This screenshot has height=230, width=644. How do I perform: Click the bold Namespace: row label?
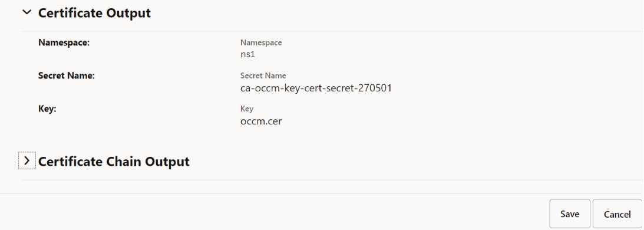tap(64, 42)
